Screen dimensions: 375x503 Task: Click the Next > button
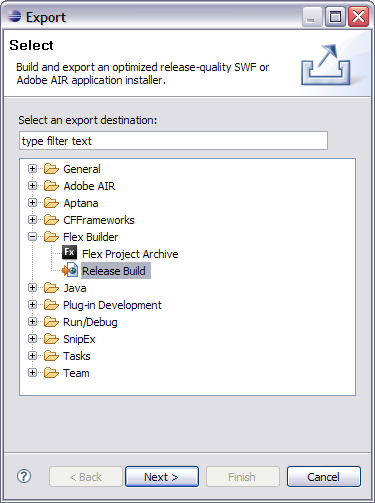[162, 477]
